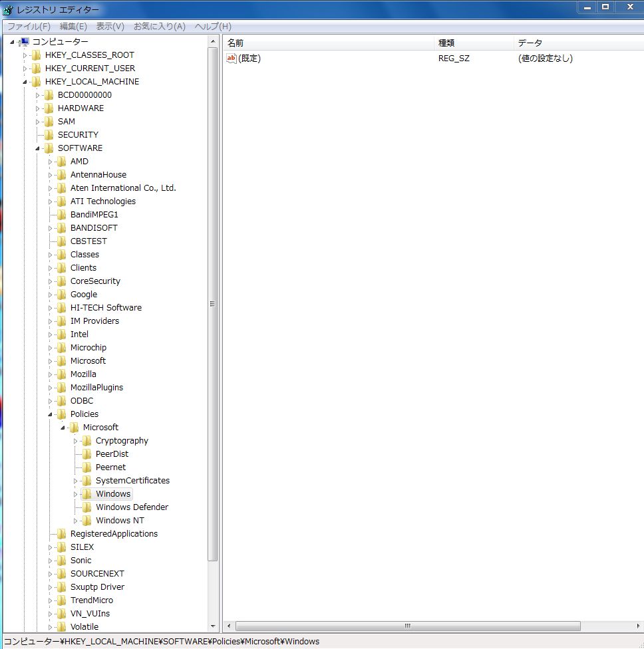This screenshot has height=649, width=644.
Task: Collapse the コンピューター root node
Action: (x=12, y=42)
